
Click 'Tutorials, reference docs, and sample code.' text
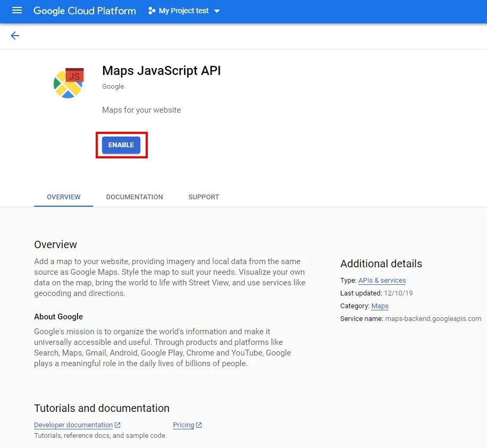[100, 436]
